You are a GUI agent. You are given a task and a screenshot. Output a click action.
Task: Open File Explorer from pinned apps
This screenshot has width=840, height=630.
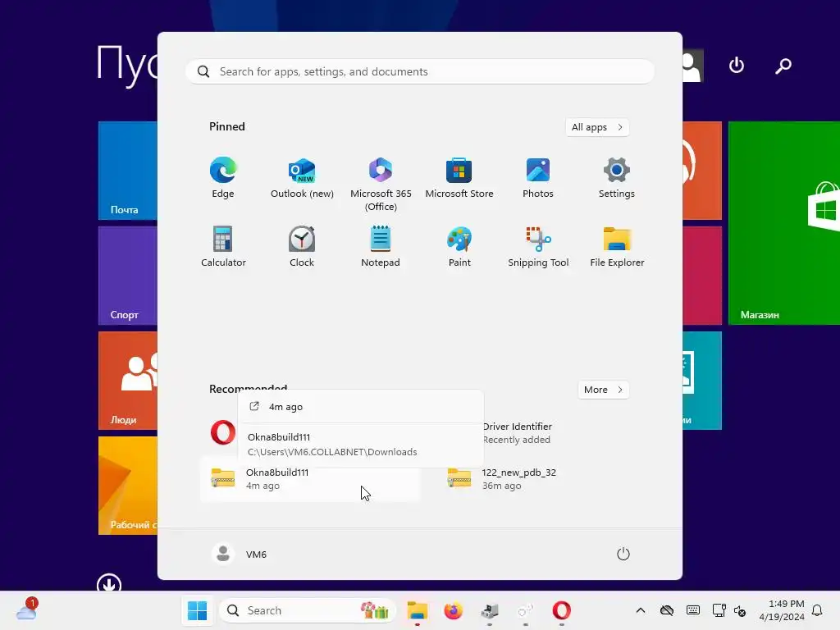(x=617, y=247)
